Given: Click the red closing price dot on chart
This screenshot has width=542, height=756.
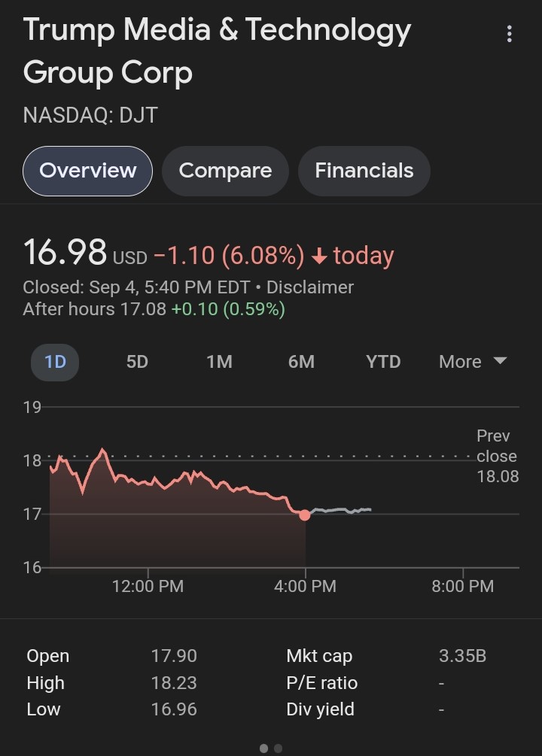Looking at the screenshot, I should coord(305,515).
